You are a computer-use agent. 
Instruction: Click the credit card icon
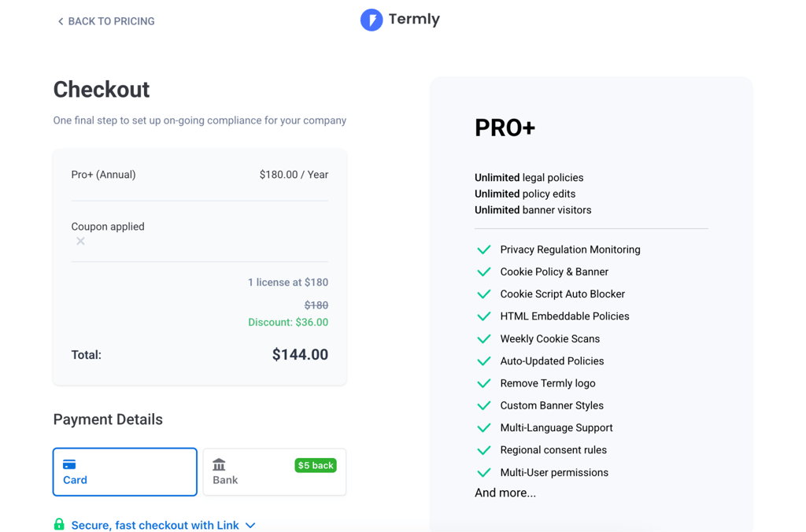coord(69,464)
